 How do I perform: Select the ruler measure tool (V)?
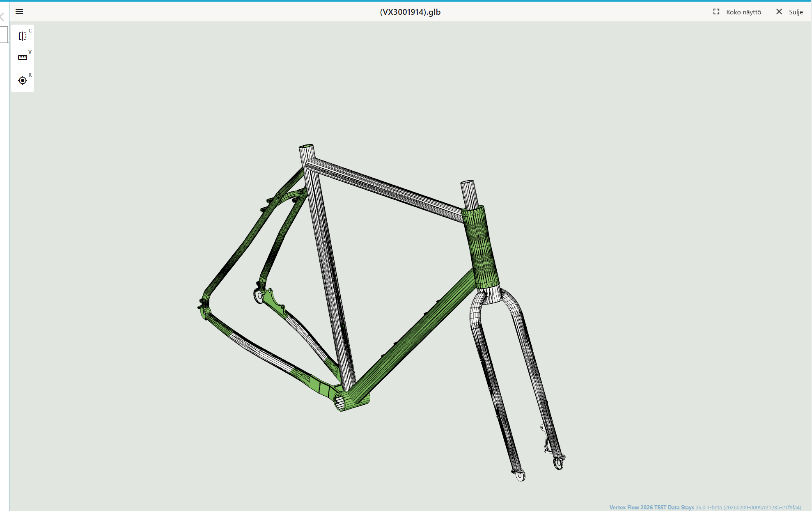23,57
